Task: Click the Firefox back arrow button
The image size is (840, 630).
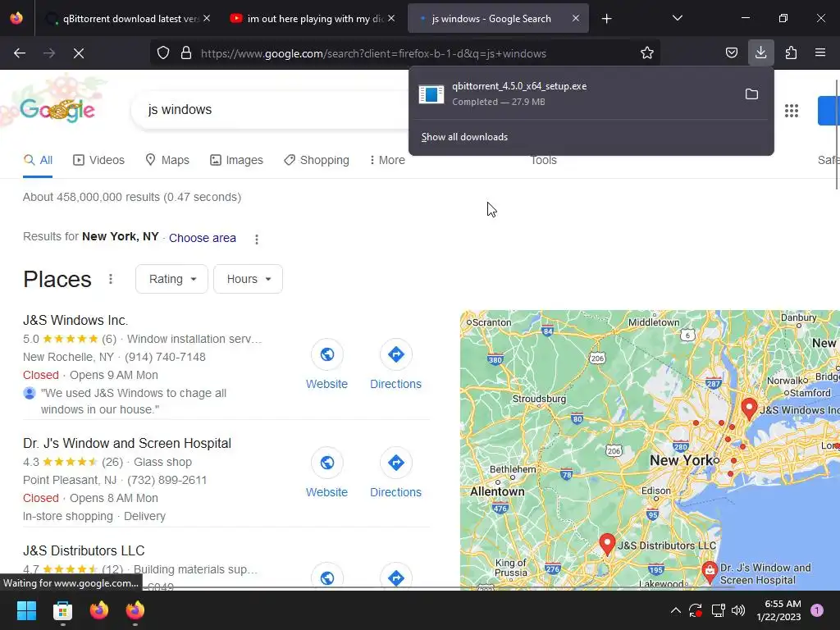Action: 20,53
